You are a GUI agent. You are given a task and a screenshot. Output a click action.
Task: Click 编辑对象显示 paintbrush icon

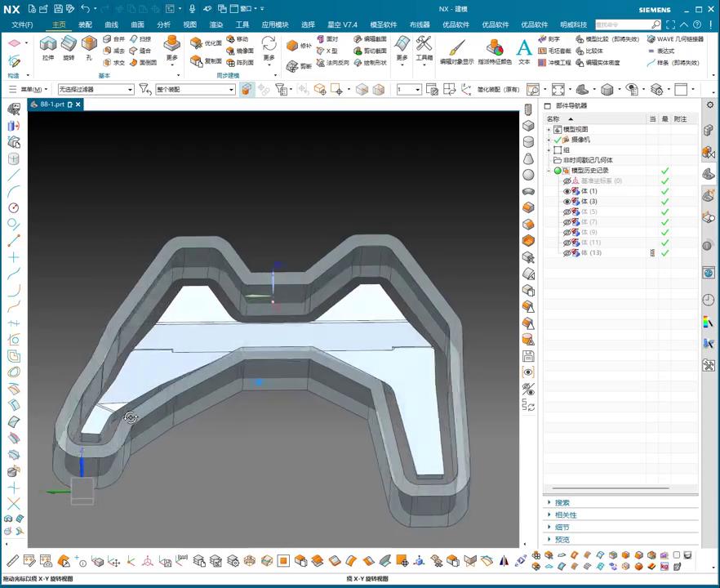[x=456, y=49]
